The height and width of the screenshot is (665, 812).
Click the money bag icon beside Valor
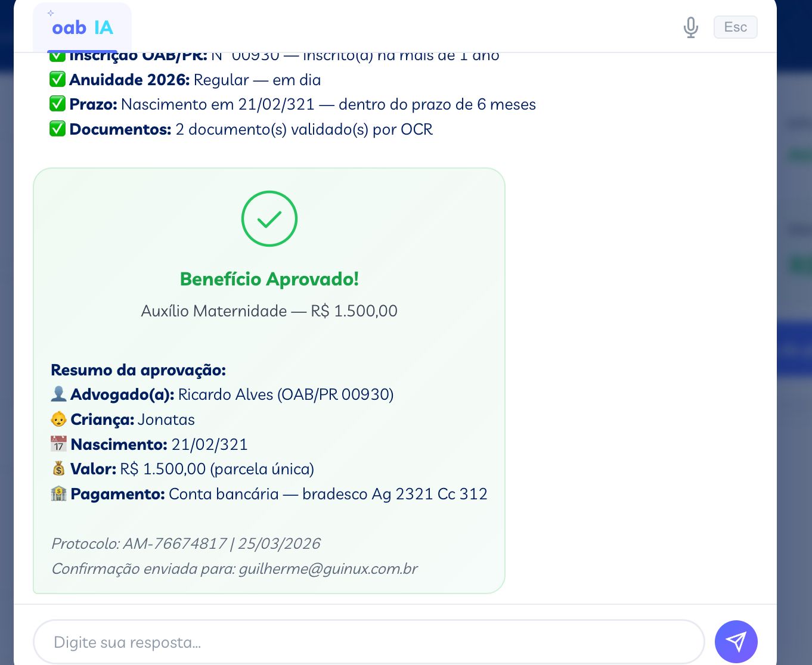(58, 469)
